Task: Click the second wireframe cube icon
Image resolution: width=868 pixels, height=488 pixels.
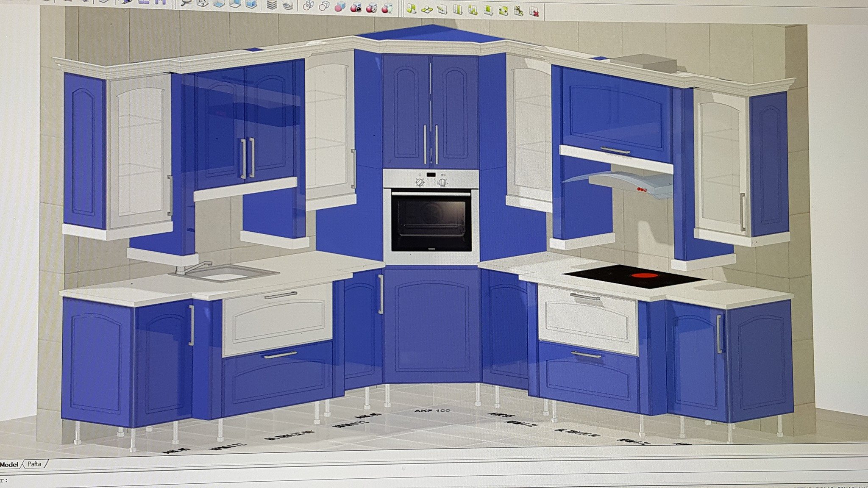Action: pos(324,6)
